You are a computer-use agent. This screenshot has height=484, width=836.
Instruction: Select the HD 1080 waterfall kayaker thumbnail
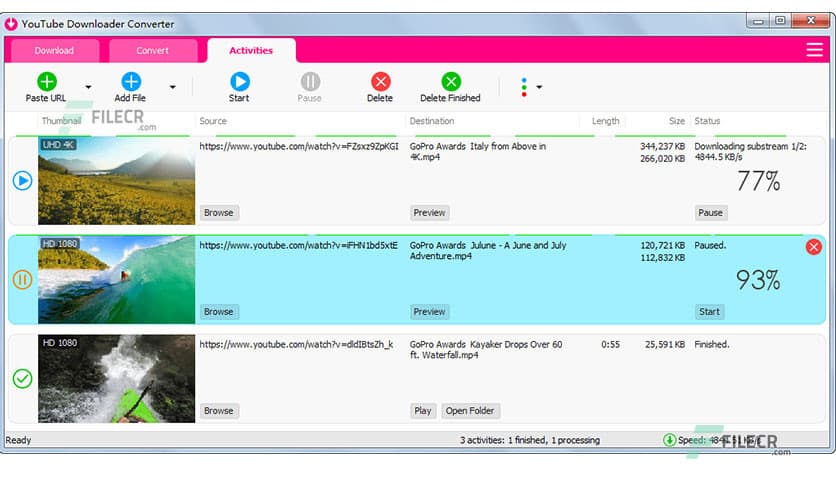pos(116,379)
